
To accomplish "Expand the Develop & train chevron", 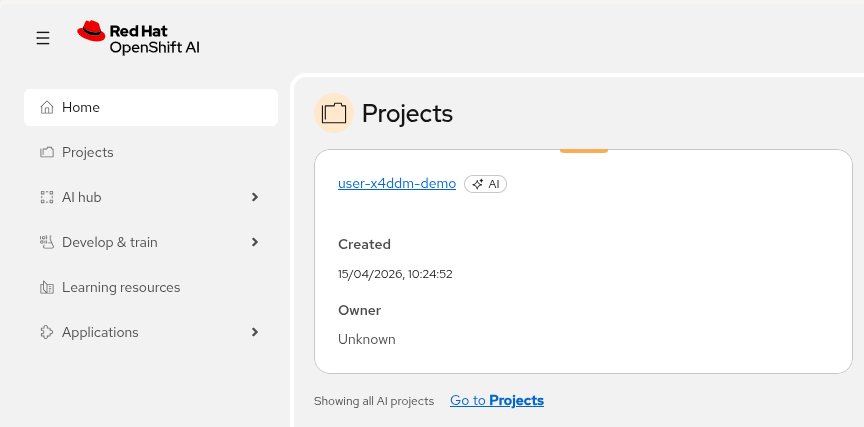I will point(255,242).
